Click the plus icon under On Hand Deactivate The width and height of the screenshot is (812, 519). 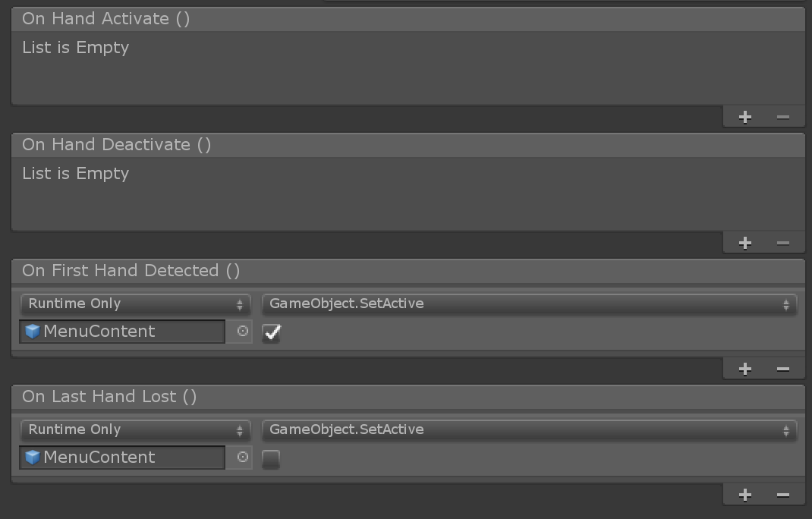(x=744, y=243)
